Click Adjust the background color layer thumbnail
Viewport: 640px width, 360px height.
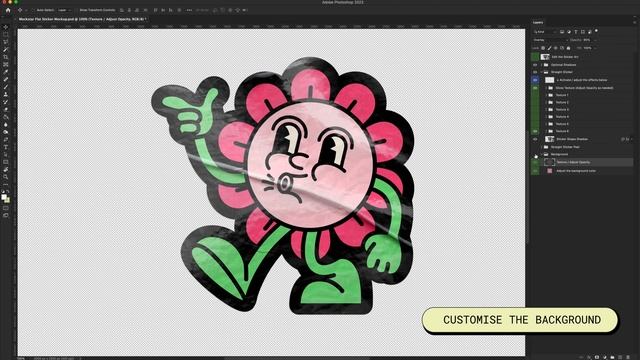550,171
